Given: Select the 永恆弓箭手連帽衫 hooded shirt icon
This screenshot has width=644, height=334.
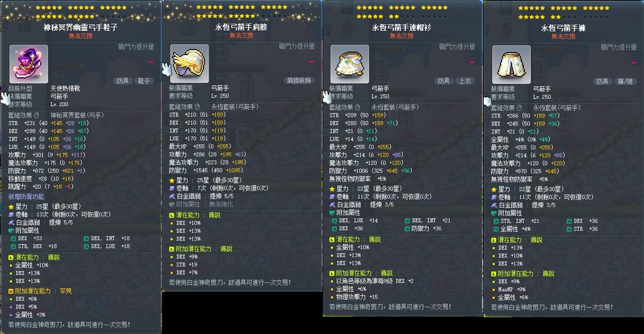Looking at the screenshot, I should coord(350,64).
